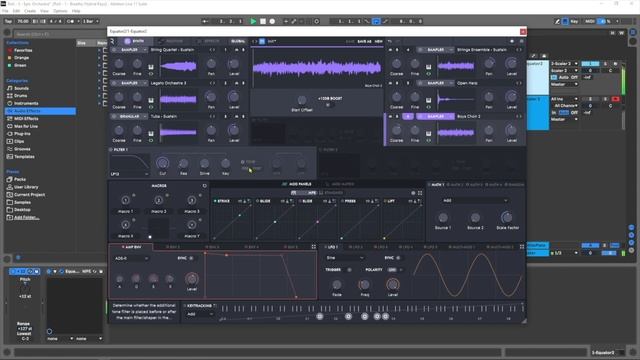The width and height of the screenshot is (640, 360).
Task: Open User Library under Places
Action: 26,187
